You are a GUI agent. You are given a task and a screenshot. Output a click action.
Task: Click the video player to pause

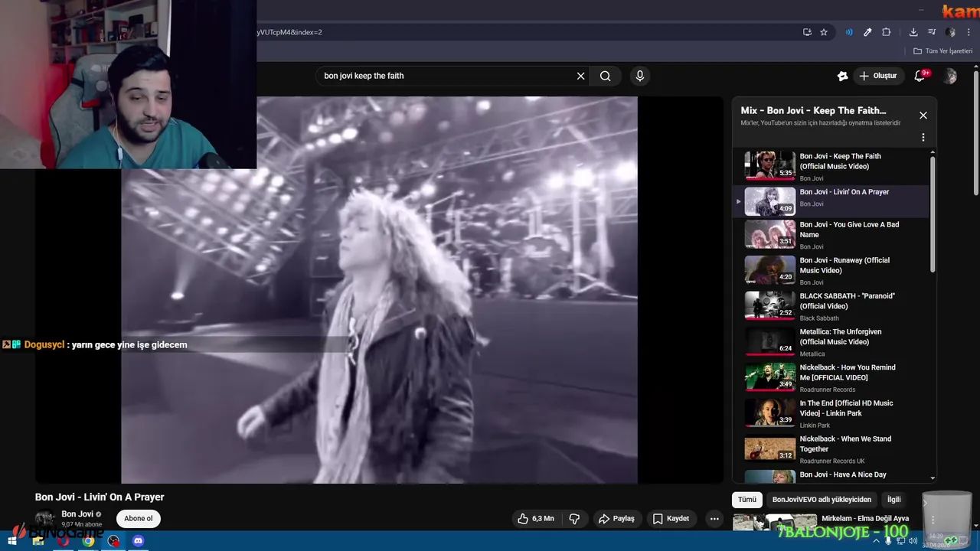tap(379, 290)
